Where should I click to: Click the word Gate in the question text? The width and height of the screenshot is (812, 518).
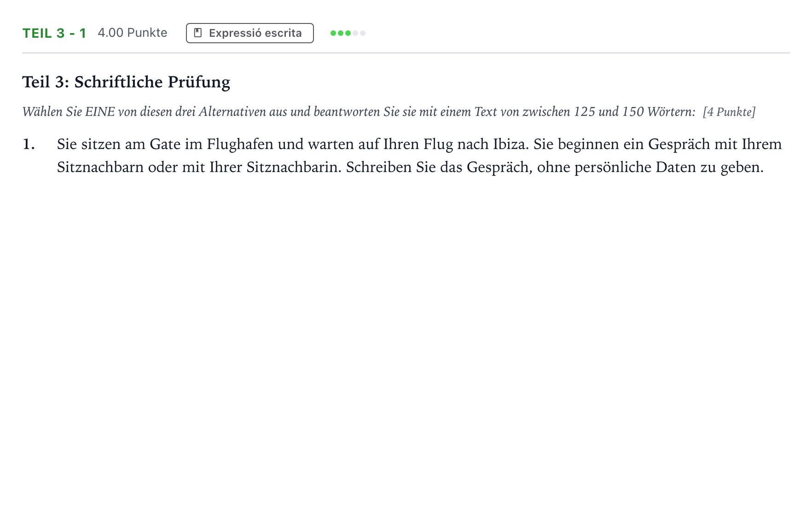coord(165,144)
